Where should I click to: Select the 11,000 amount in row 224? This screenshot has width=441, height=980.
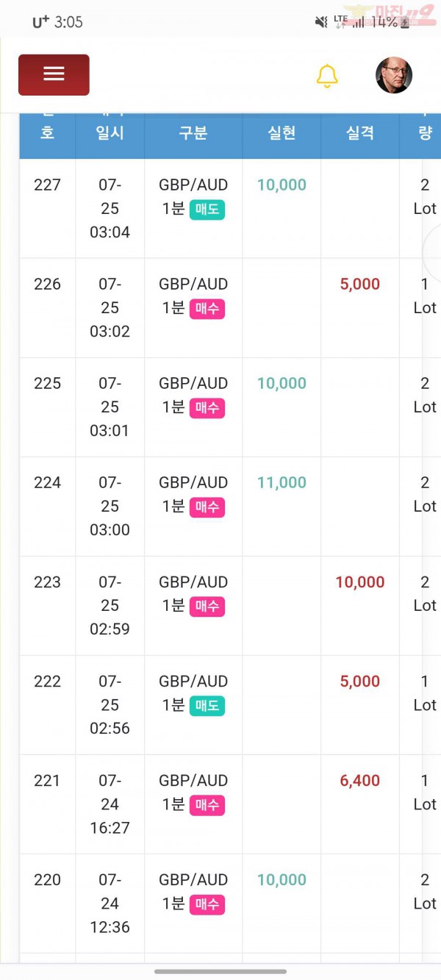tap(282, 482)
